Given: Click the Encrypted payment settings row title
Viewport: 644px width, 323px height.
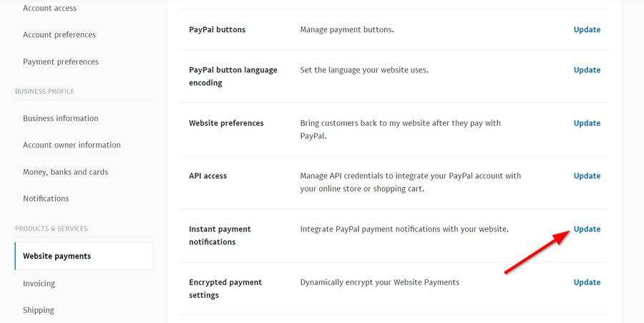Looking at the screenshot, I should [225, 289].
